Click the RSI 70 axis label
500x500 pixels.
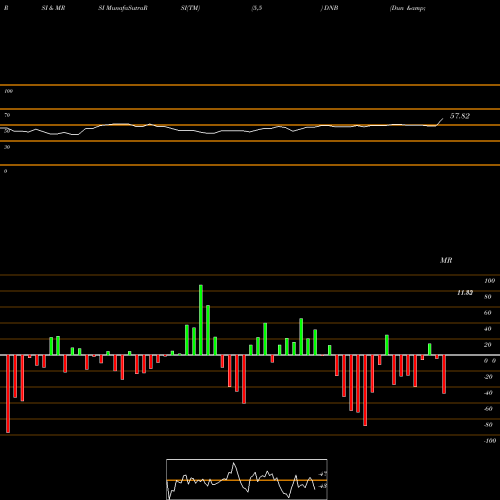(7, 115)
